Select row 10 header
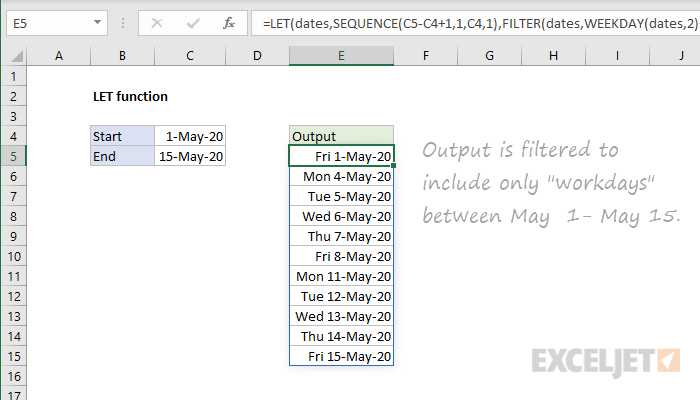Image resolution: width=700 pixels, height=400 pixels. pos(13,257)
